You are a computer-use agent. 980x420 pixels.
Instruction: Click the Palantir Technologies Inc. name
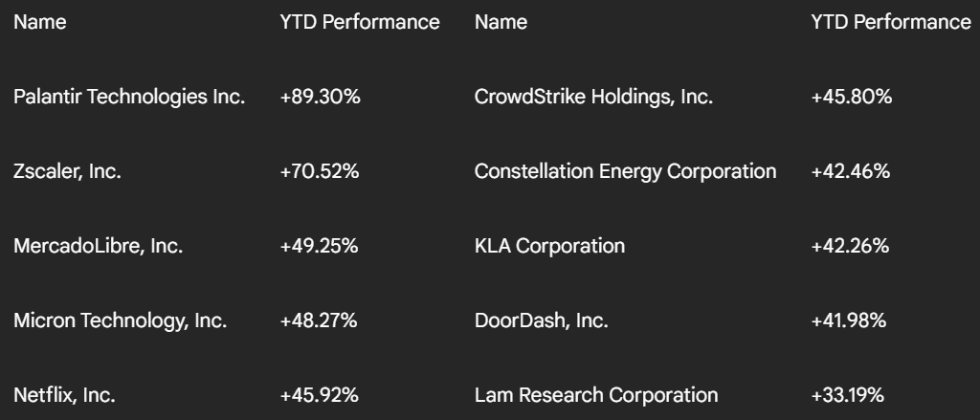pyautogui.click(x=129, y=97)
